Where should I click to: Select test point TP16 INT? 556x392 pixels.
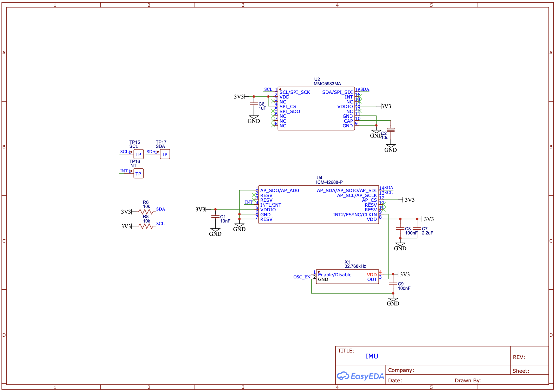[x=138, y=173]
